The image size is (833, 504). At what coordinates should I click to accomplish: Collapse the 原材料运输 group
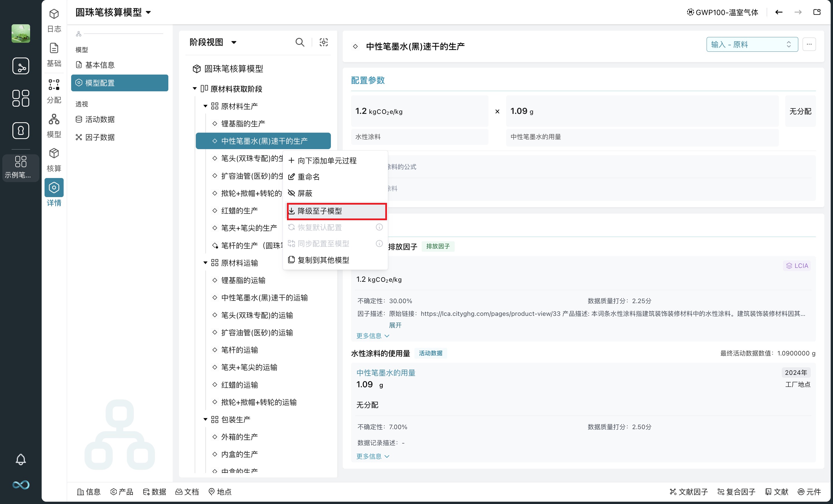pyautogui.click(x=205, y=263)
